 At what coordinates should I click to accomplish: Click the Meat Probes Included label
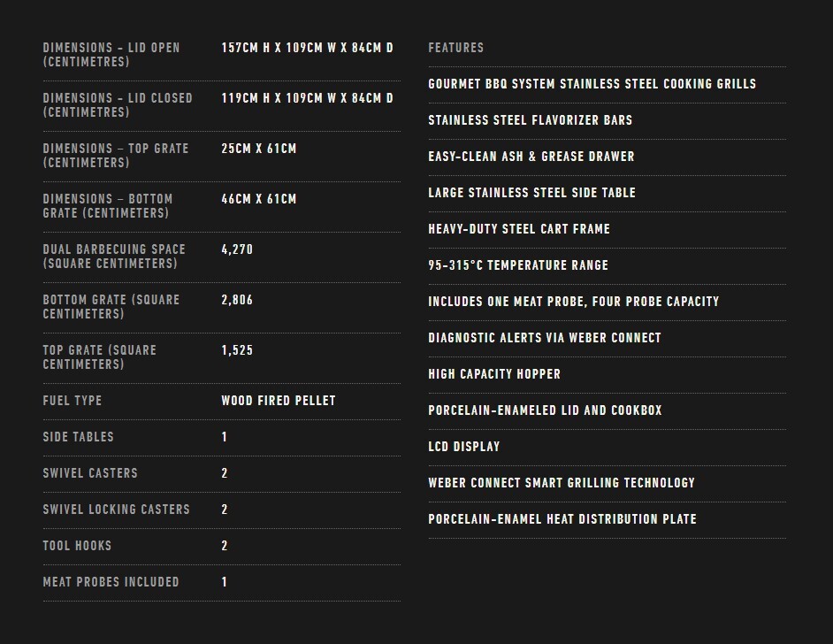pyautogui.click(x=111, y=582)
